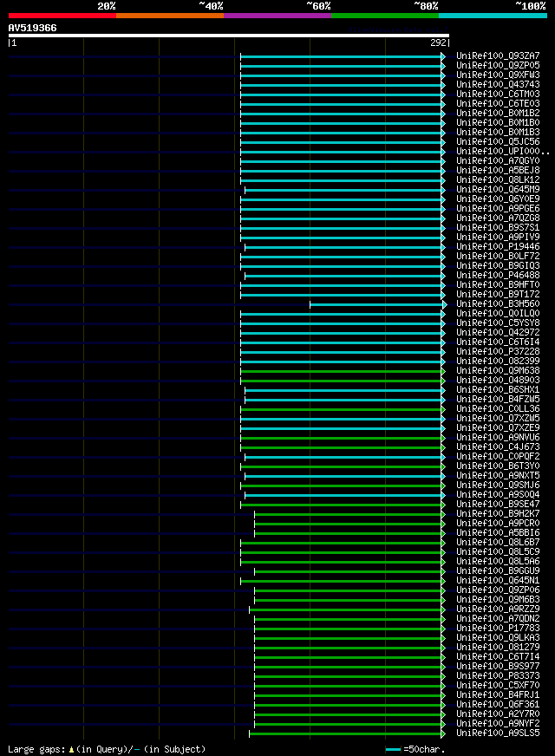Select the UniRef100_B0M1B3 label
This screenshot has width=555, height=756.
(x=498, y=132)
